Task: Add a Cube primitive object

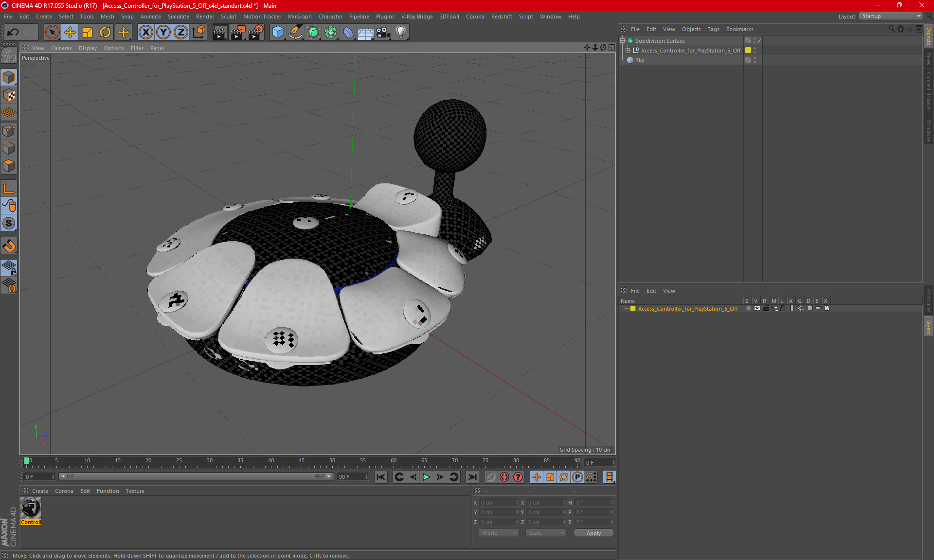Action: pyautogui.click(x=278, y=33)
